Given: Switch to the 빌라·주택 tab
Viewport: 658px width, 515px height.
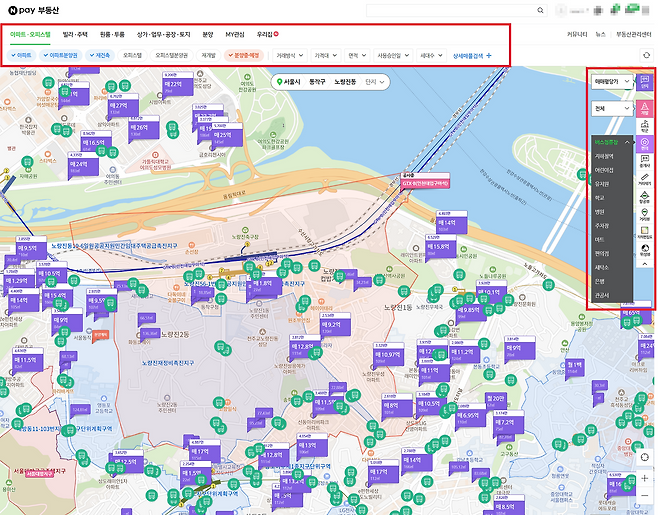Looking at the screenshot, I should coord(75,34).
